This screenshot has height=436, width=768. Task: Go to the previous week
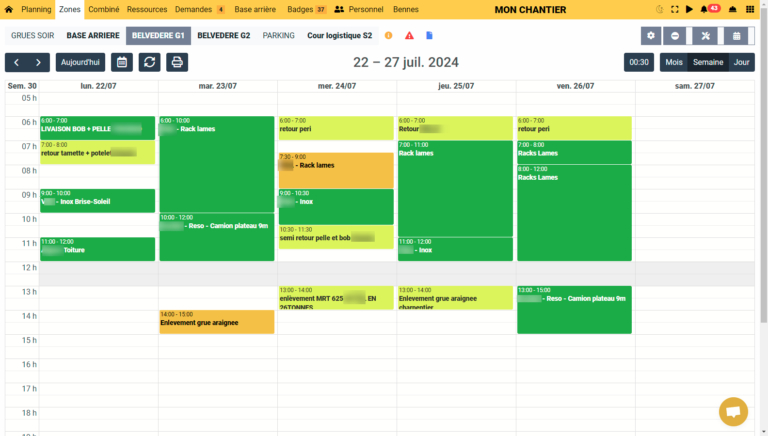(x=16, y=62)
